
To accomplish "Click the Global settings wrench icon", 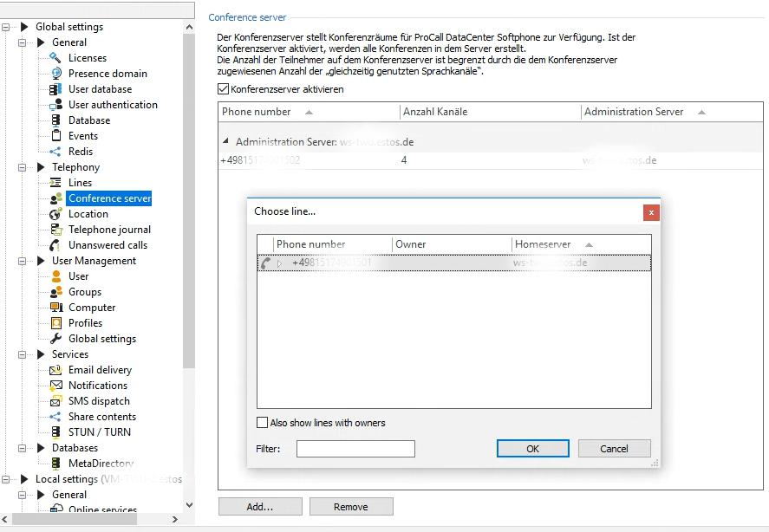I will pos(55,339).
